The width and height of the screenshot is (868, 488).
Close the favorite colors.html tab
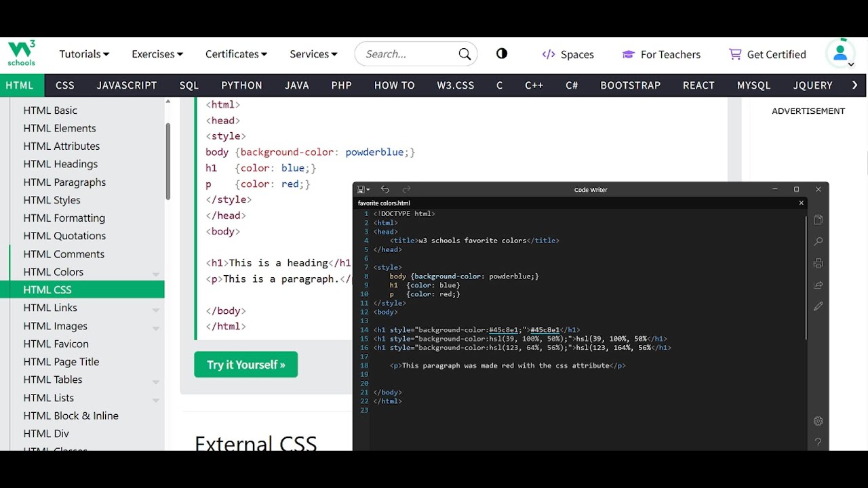click(x=802, y=203)
